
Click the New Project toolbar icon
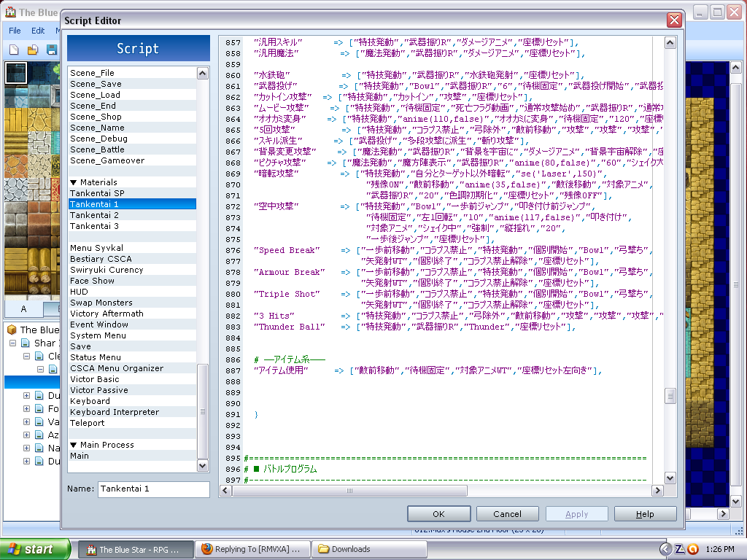click(x=14, y=50)
